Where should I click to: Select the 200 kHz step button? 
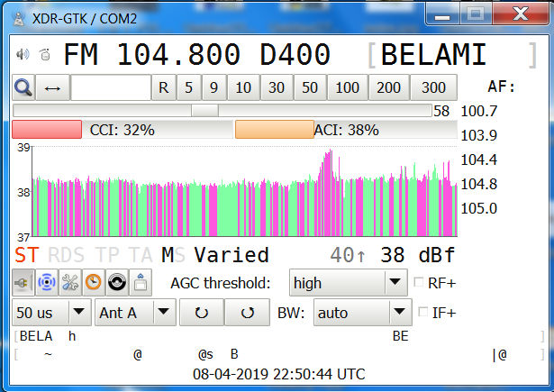pyautogui.click(x=388, y=87)
